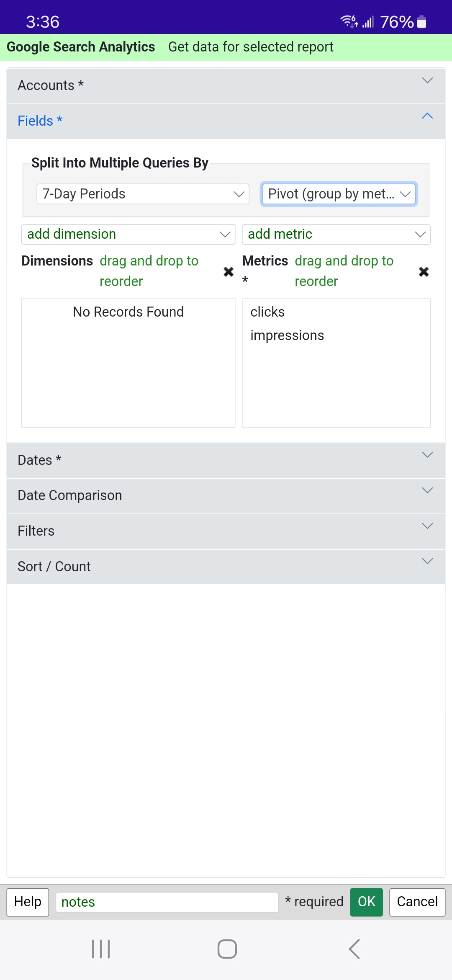Collapse the Fields section chevron
Image resolution: width=452 pixels, height=980 pixels.
point(427,116)
